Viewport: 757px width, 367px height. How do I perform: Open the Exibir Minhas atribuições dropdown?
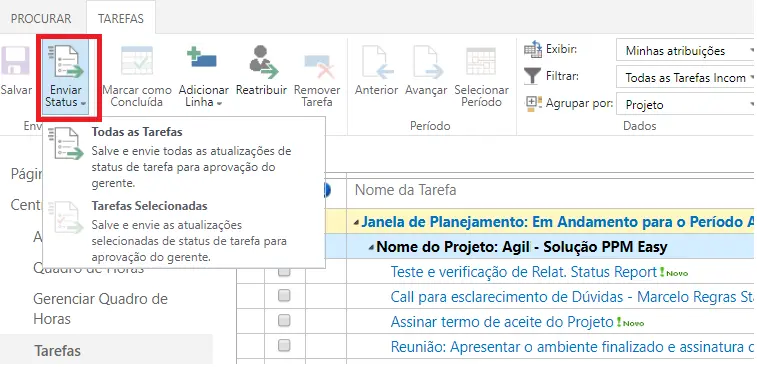[686, 51]
